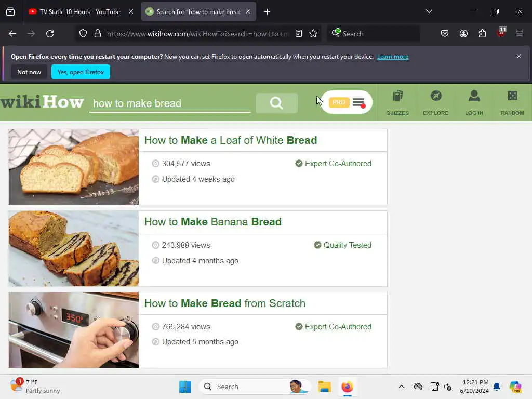Submit search with magnifier button
This screenshot has height=399, width=532.
[276, 103]
